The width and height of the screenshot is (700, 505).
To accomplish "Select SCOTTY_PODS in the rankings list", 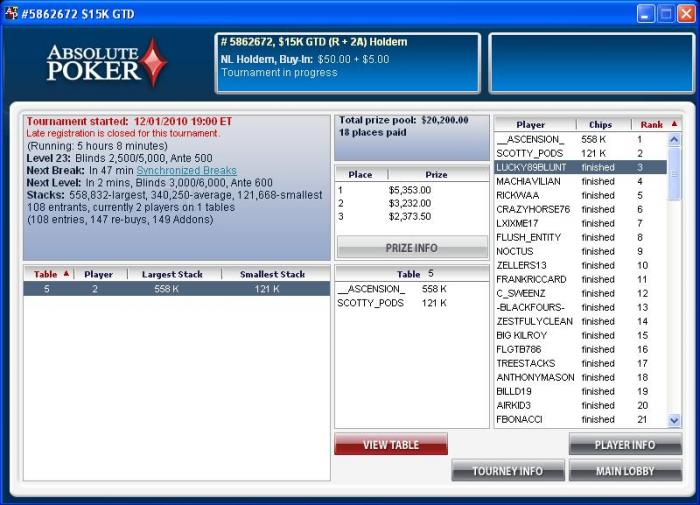I will coord(580,153).
